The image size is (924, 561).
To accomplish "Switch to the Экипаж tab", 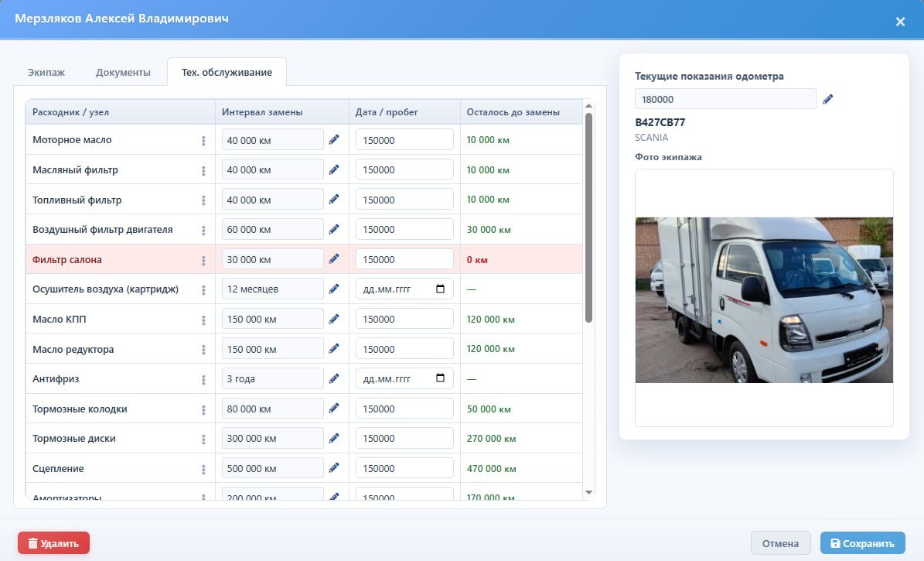I will pos(46,73).
